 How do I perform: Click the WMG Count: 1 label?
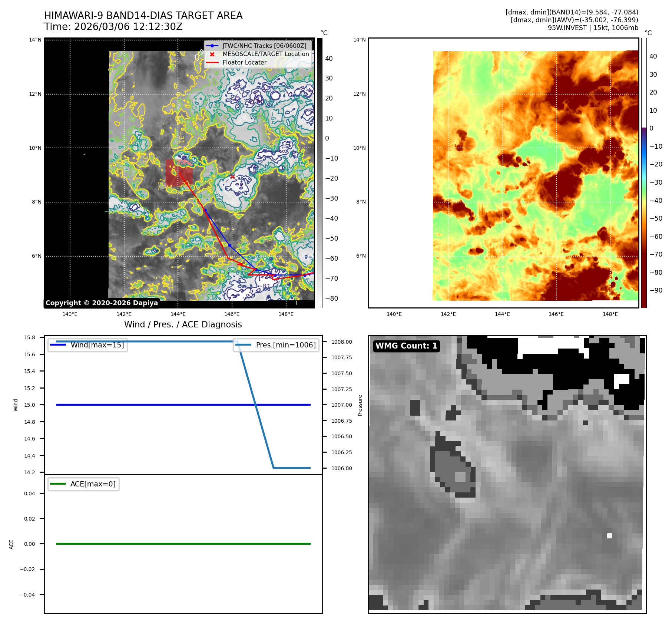coord(406,346)
